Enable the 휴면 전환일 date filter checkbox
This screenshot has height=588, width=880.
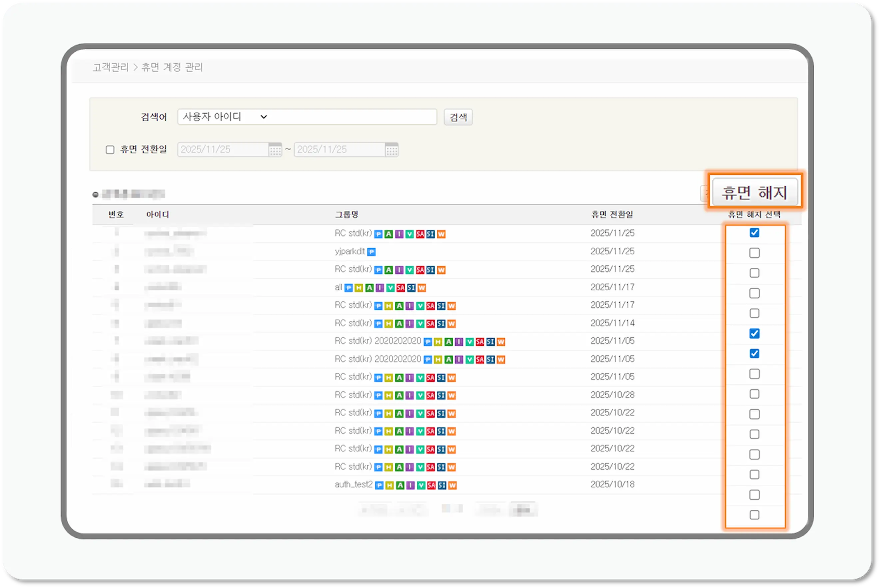(x=110, y=149)
